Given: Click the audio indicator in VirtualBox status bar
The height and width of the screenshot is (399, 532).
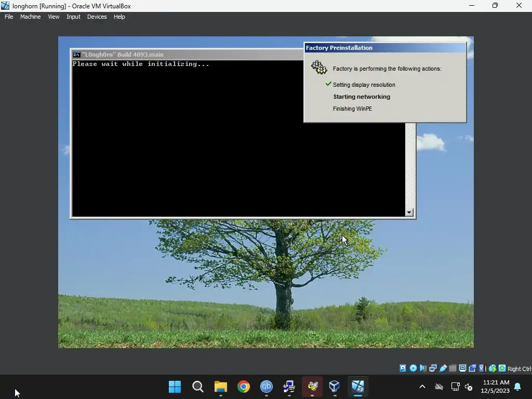Looking at the screenshot, I should coord(423,368).
